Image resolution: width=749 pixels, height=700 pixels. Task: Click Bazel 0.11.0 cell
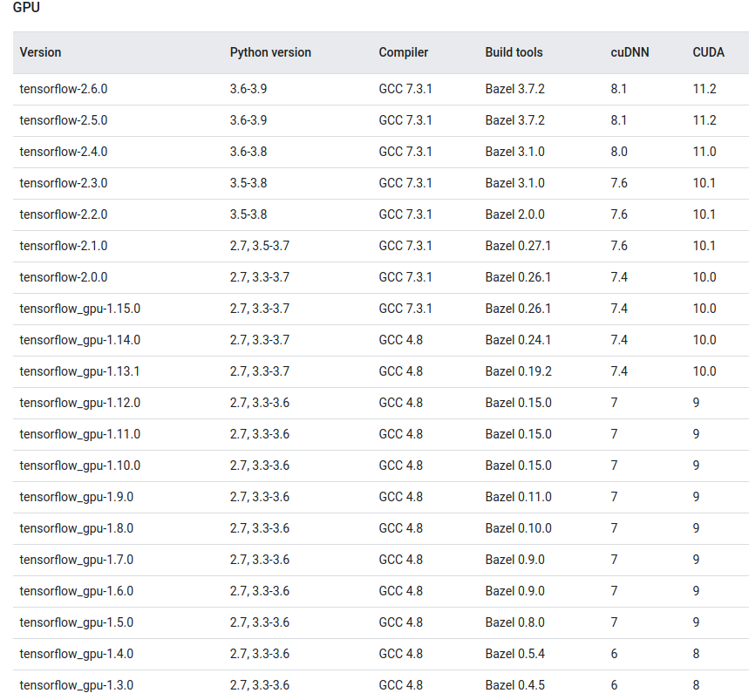(518, 497)
